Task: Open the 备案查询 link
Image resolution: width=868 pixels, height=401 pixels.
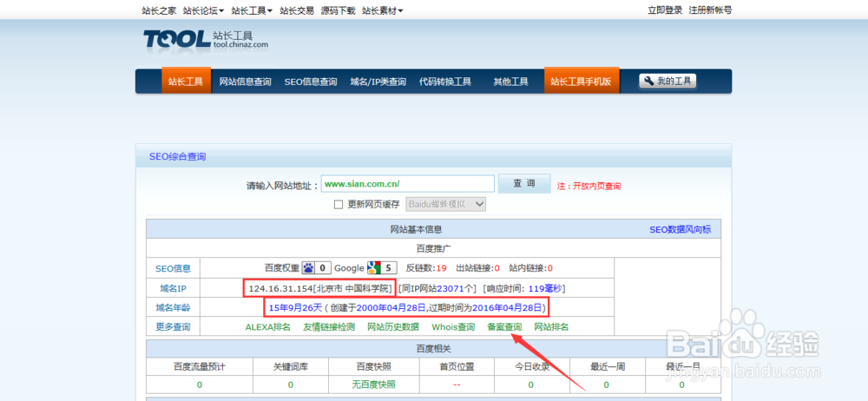Action: [x=504, y=326]
